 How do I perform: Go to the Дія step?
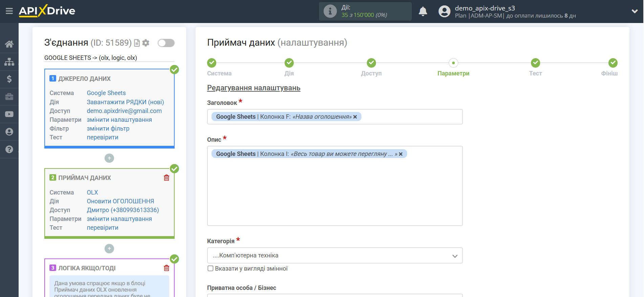pos(289,63)
